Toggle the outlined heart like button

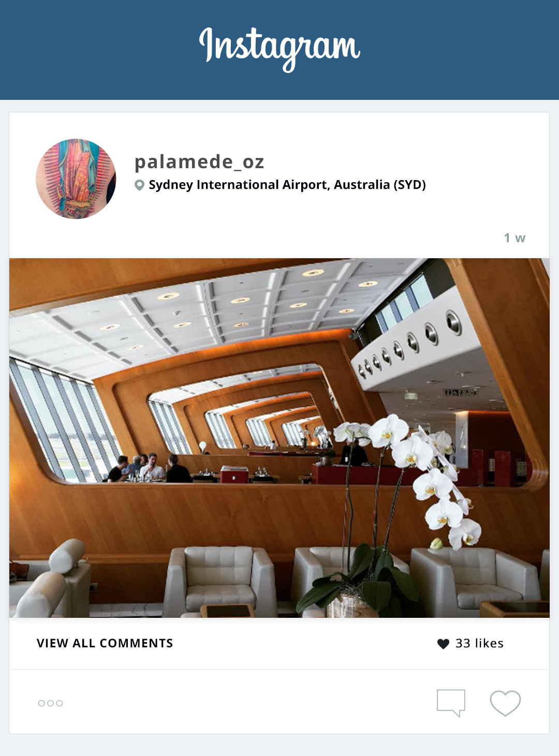click(505, 703)
